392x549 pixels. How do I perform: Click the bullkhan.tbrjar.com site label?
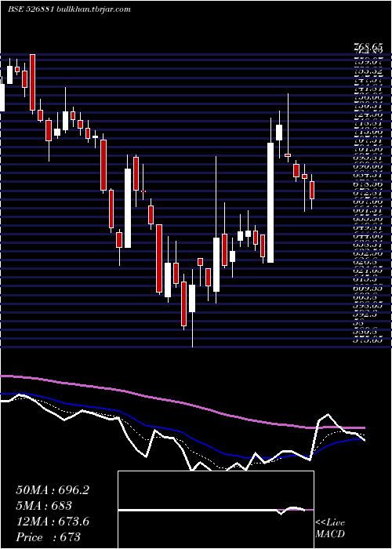point(93,9)
